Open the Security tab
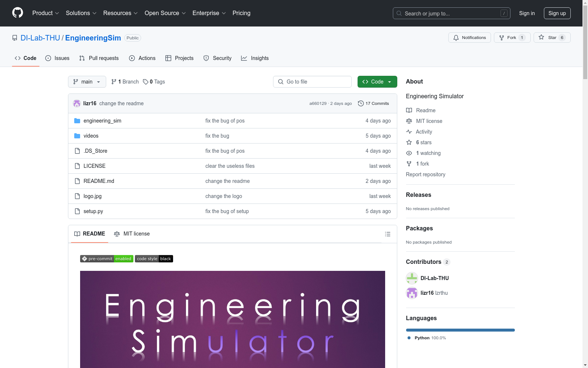Screen dimensions: 588x368 [218, 58]
